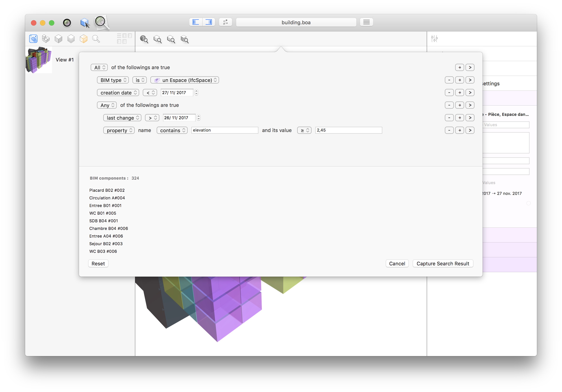Click the numbered grid layout icon
562x392 pixels.
[x=124, y=39]
